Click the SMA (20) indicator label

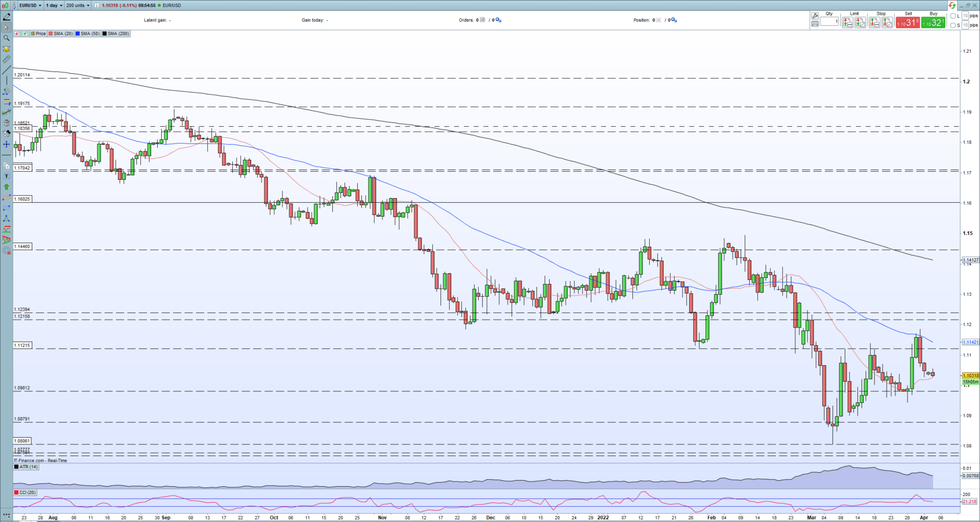tap(61, 34)
